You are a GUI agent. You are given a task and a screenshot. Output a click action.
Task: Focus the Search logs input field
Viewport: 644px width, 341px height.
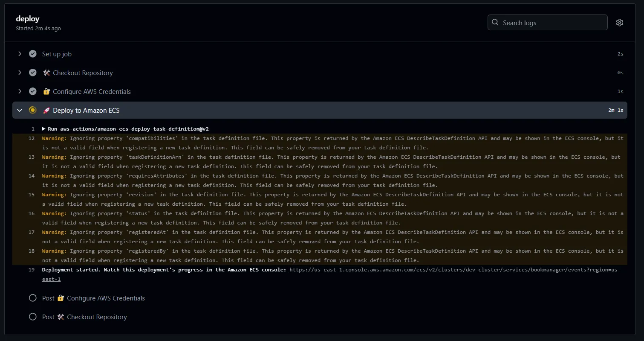tap(552, 23)
